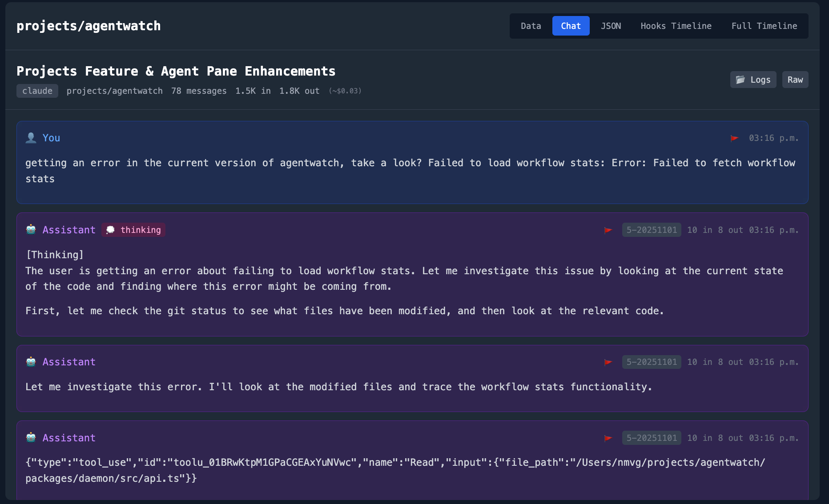Switch to the Data tab
Screen dimensions: 829x504
[x=531, y=26]
